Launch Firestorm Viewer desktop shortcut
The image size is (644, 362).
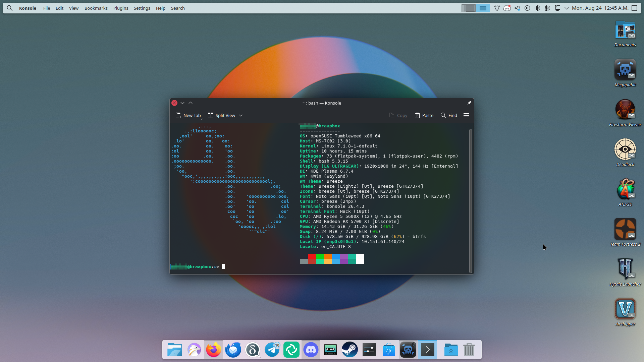tap(625, 113)
